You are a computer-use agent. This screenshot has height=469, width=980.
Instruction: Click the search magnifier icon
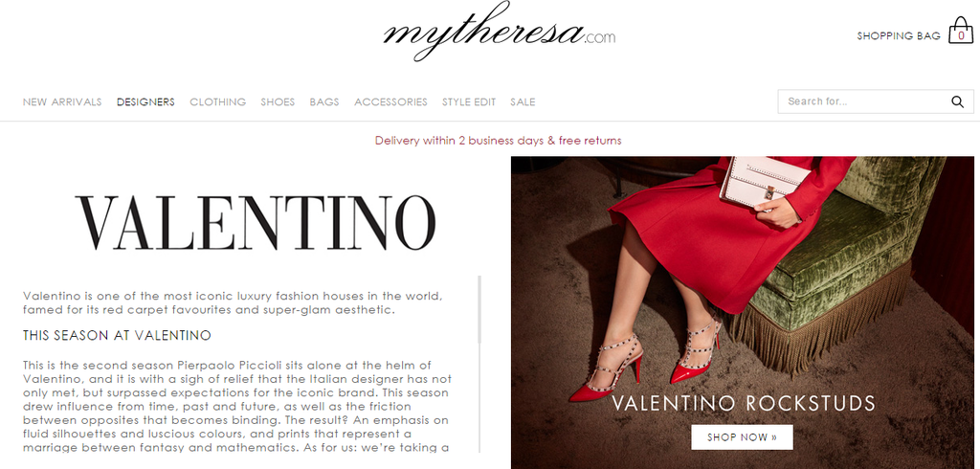coord(957,101)
